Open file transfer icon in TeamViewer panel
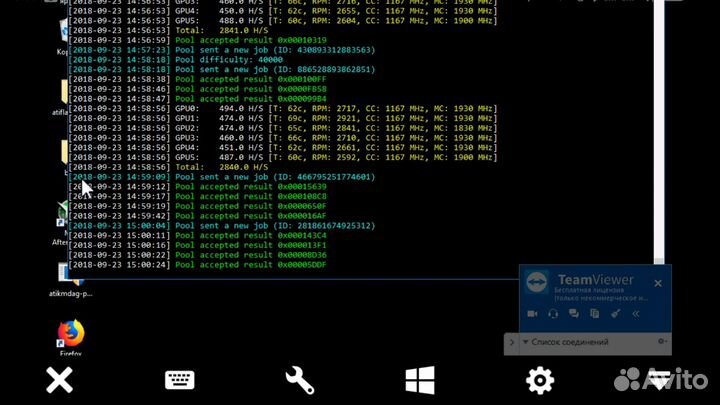Viewport: 720px width, 405px height. coord(596,314)
